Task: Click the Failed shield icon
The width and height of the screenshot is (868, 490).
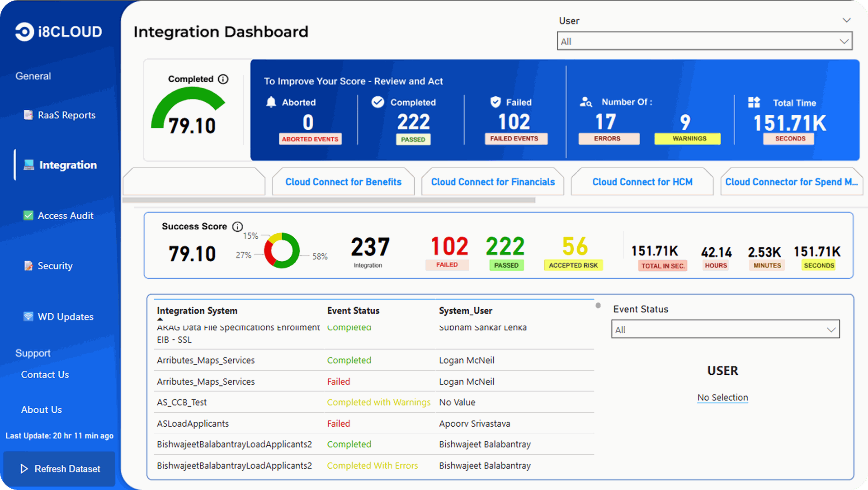Action: pyautogui.click(x=495, y=102)
